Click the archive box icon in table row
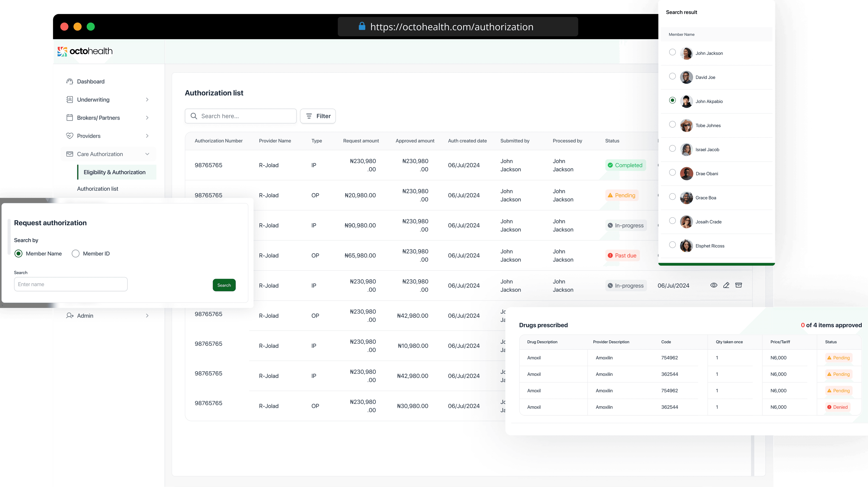Image resolution: width=868 pixels, height=487 pixels. tap(739, 285)
